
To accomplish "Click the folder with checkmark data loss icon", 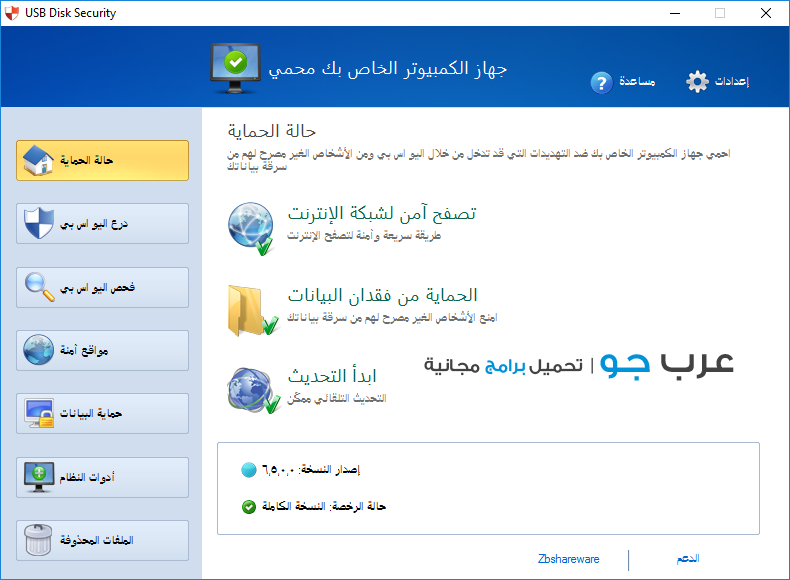I will pyautogui.click(x=253, y=310).
